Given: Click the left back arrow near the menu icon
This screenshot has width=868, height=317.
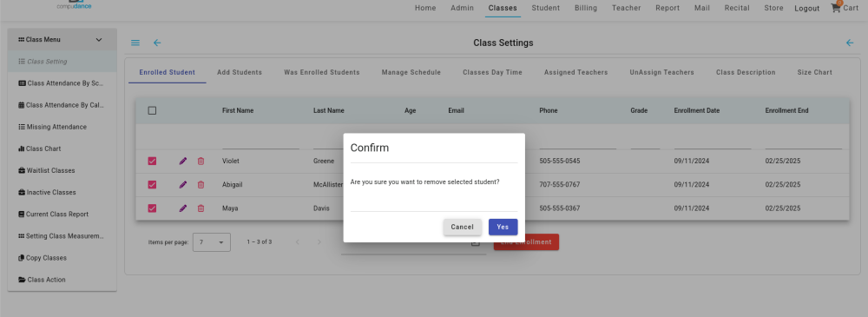Looking at the screenshot, I should 157,43.
